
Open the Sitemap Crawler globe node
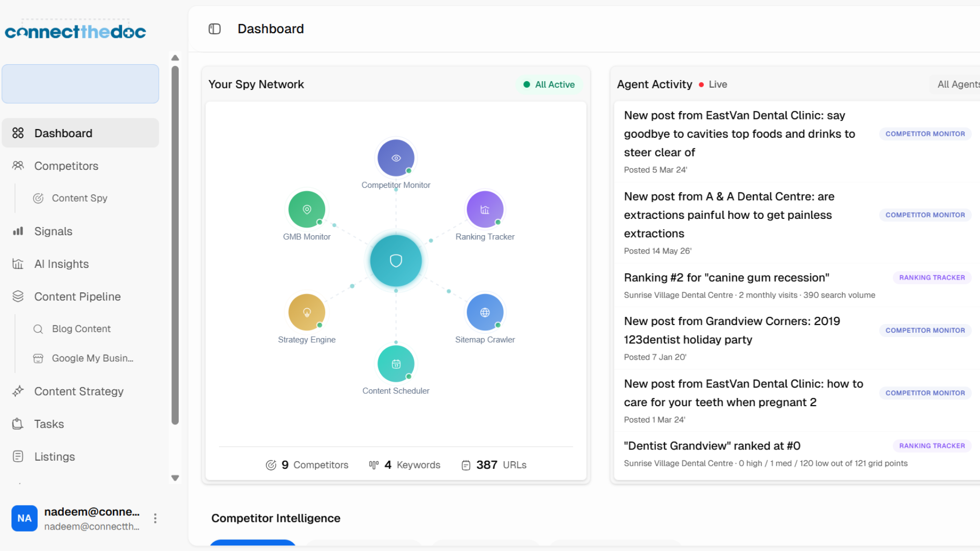485,312
